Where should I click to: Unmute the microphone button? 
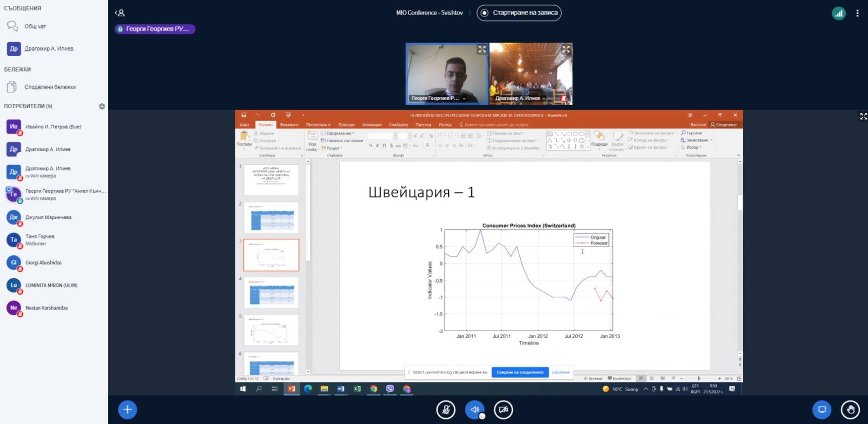[446, 410]
